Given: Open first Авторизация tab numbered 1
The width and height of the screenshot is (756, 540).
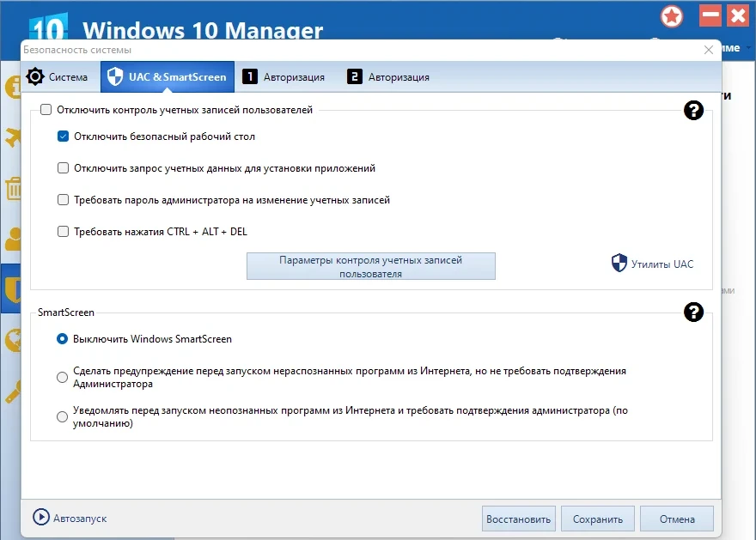Looking at the screenshot, I should 283,77.
